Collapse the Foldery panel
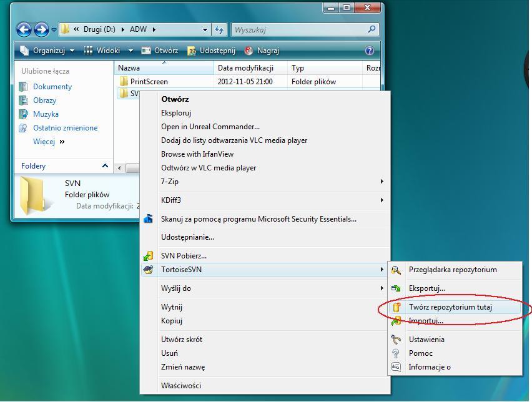The height and width of the screenshot is (402, 532). point(105,166)
